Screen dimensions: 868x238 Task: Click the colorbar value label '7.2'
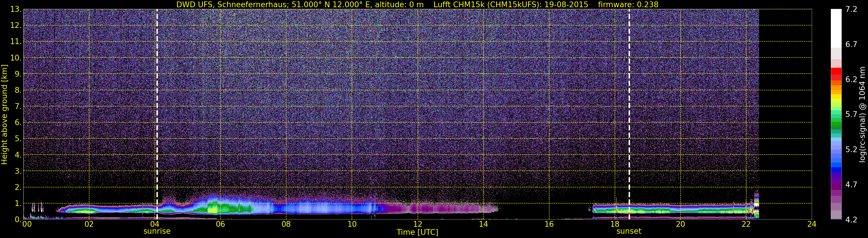tap(851, 10)
